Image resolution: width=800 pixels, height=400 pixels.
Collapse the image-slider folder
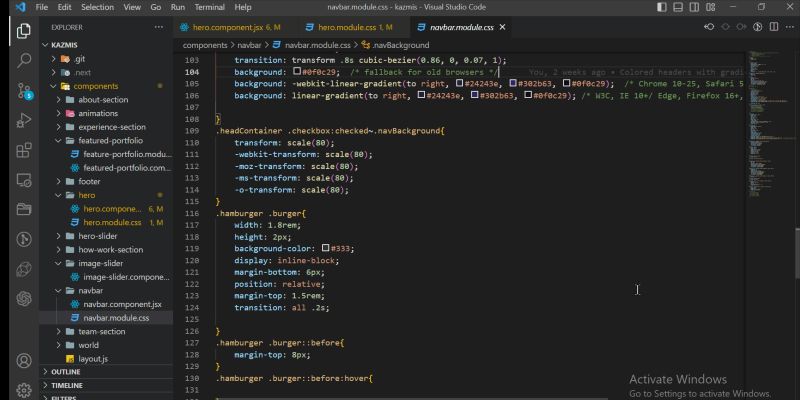point(106,263)
